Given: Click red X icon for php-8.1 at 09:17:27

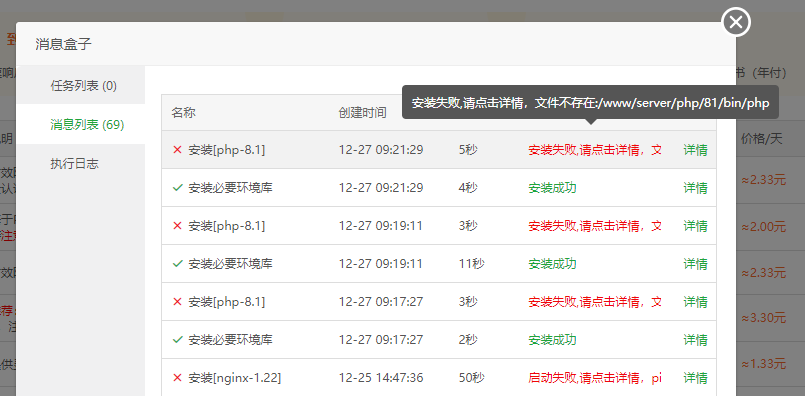Looking at the screenshot, I should pos(178,302).
